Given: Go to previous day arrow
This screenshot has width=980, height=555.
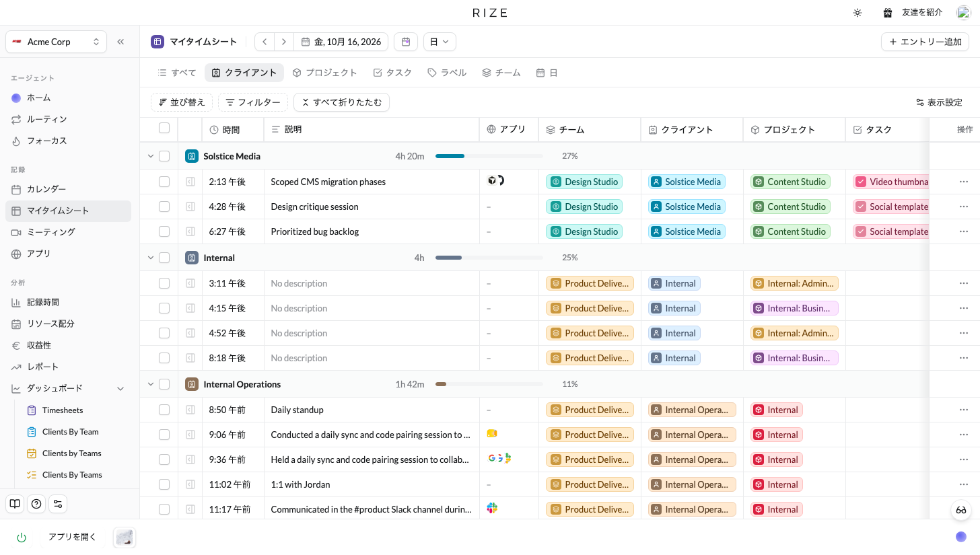Looking at the screenshot, I should [265, 42].
